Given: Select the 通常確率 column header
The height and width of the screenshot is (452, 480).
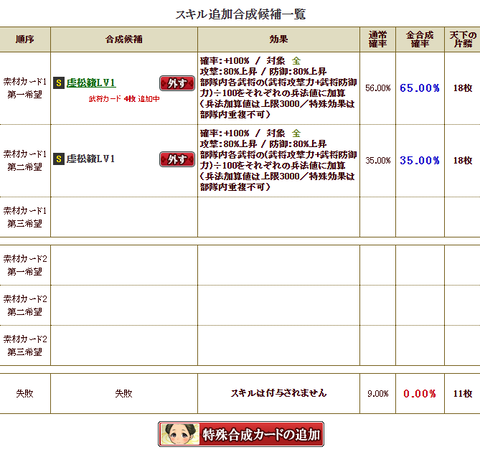Looking at the screenshot, I should (378, 39).
